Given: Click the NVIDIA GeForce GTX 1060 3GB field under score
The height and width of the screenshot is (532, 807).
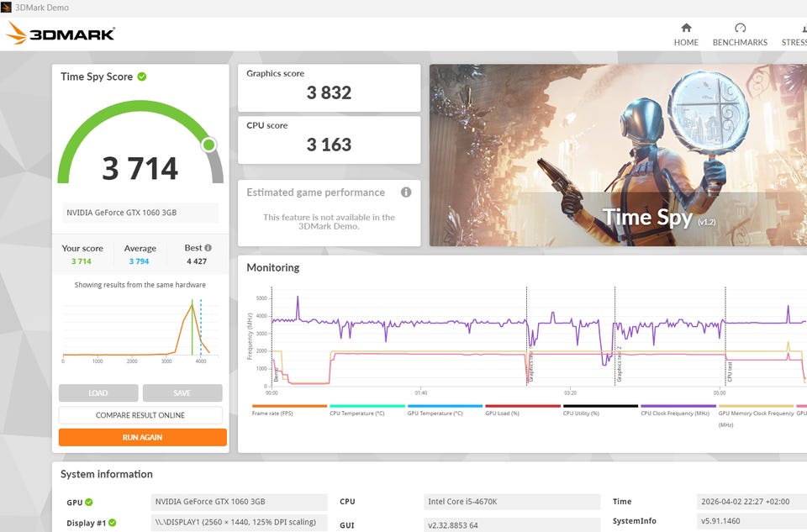Looking at the screenshot, I should tap(140, 213).
